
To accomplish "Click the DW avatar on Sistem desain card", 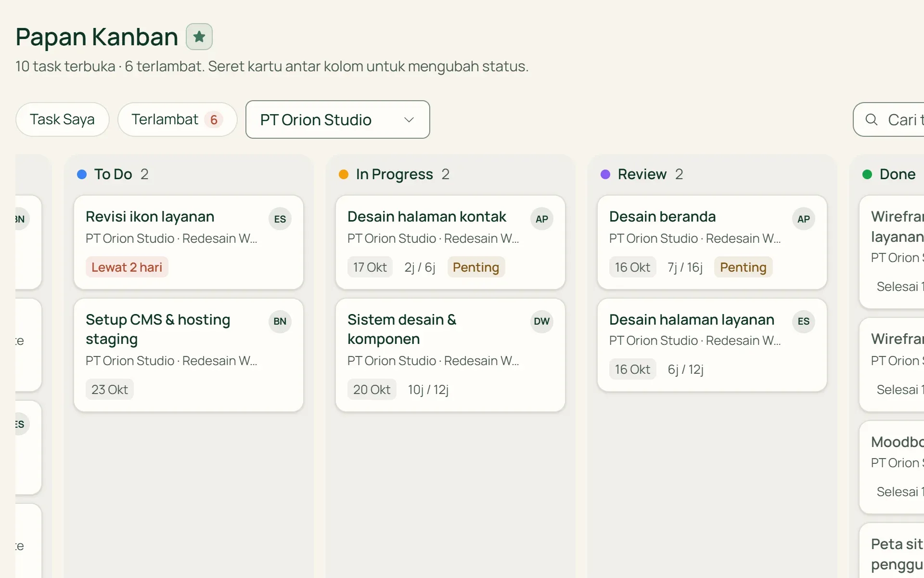I will tap(542, 321).
